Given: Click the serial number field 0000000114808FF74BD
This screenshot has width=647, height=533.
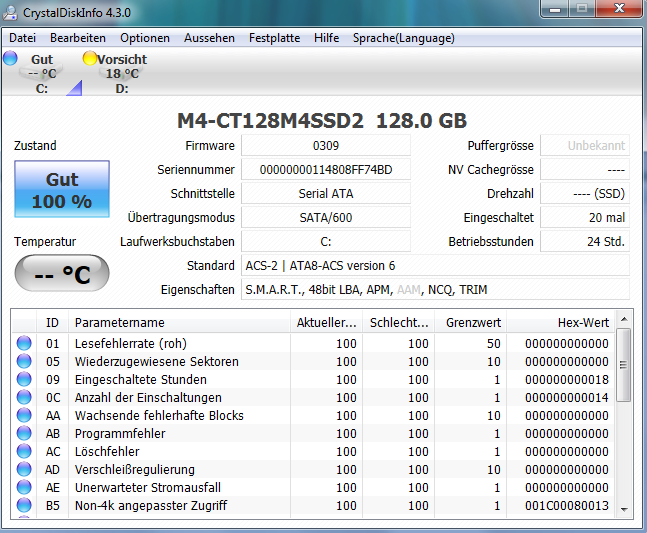Looking at the screenshot, I should 326,170.
